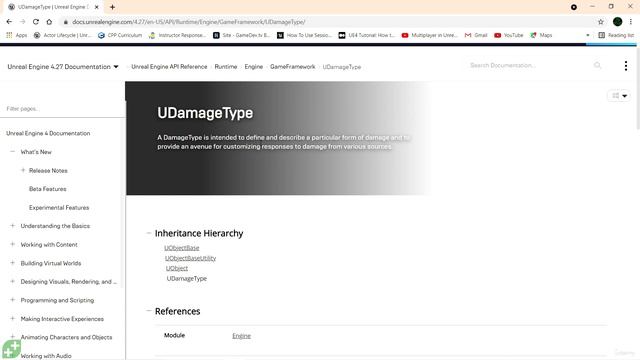The width and height of the screenshot is (640, 360).
Task: Expand Understanding the Basics
Action: pos(12,226)
